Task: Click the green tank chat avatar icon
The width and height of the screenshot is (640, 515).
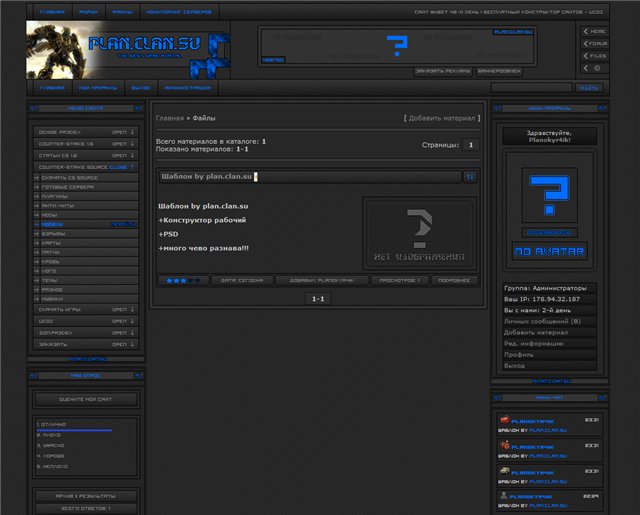Action: [504, 471]
